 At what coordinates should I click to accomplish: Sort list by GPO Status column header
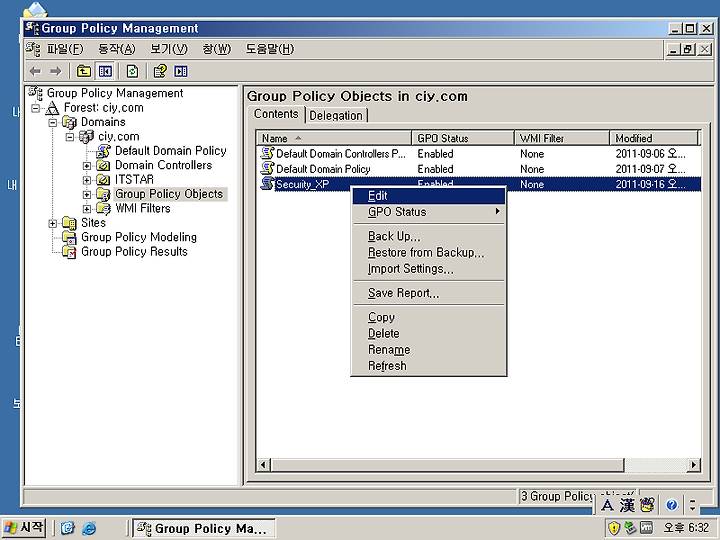point(463,138)
